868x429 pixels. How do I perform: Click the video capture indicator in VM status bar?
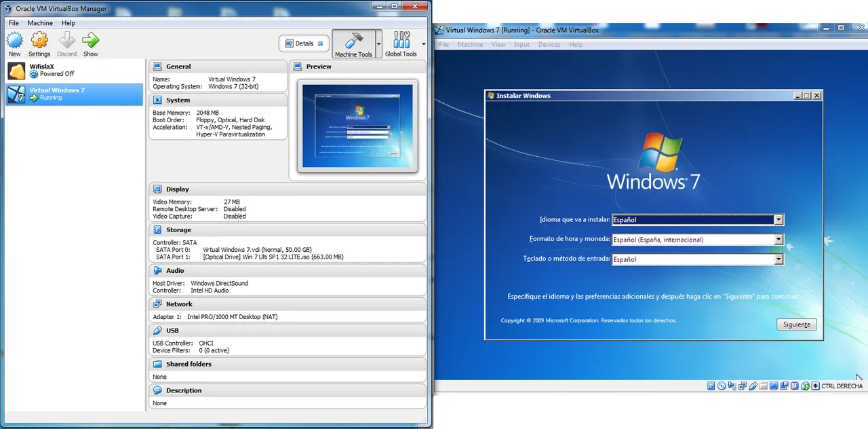(x=784, y=386)
